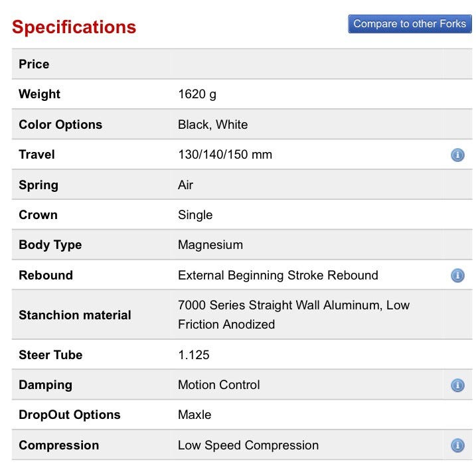
Task: Open info icon for Damping row
Action: 457,385
